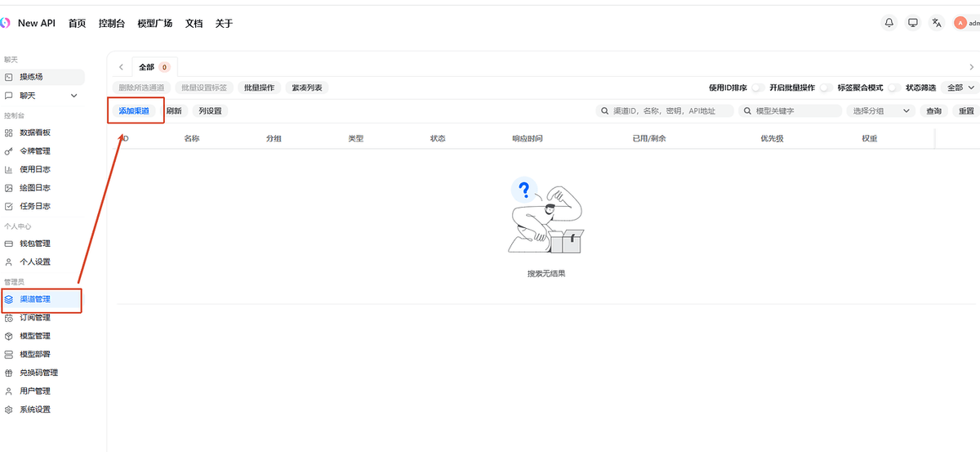Click the 列设置 button
The height and width of the screenshot is (452, 980).
click(210, 111)
